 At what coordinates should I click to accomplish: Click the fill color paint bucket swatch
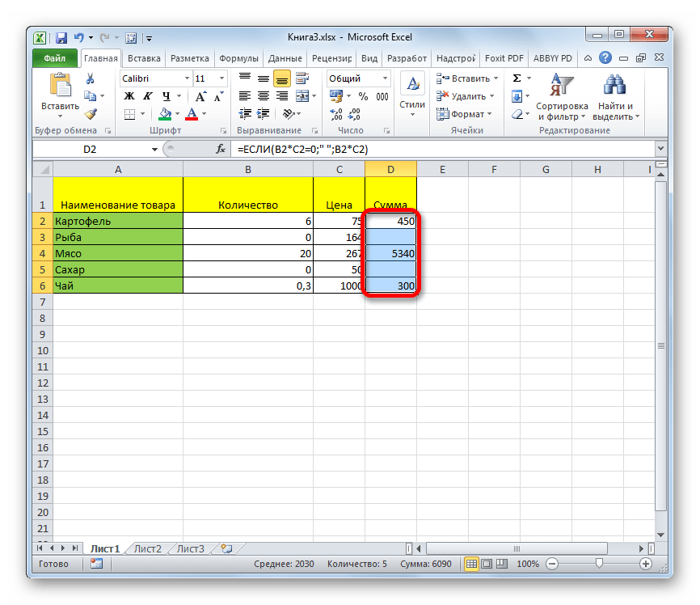click(165, 114)
